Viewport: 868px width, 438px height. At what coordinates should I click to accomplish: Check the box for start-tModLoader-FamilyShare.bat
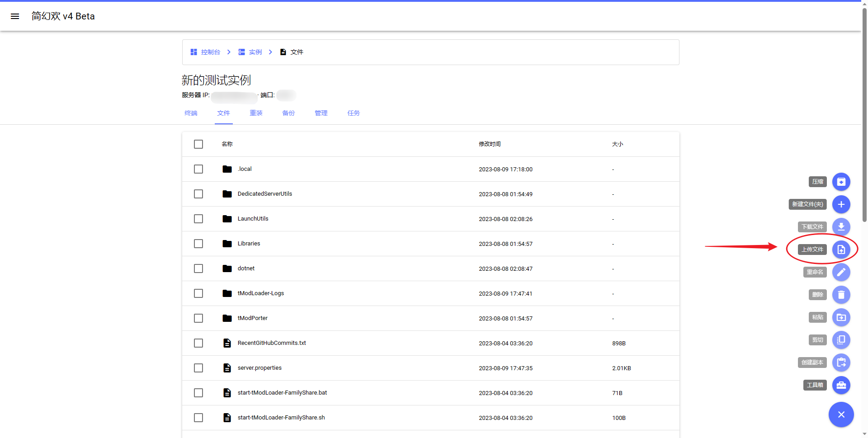pos(198,393)
